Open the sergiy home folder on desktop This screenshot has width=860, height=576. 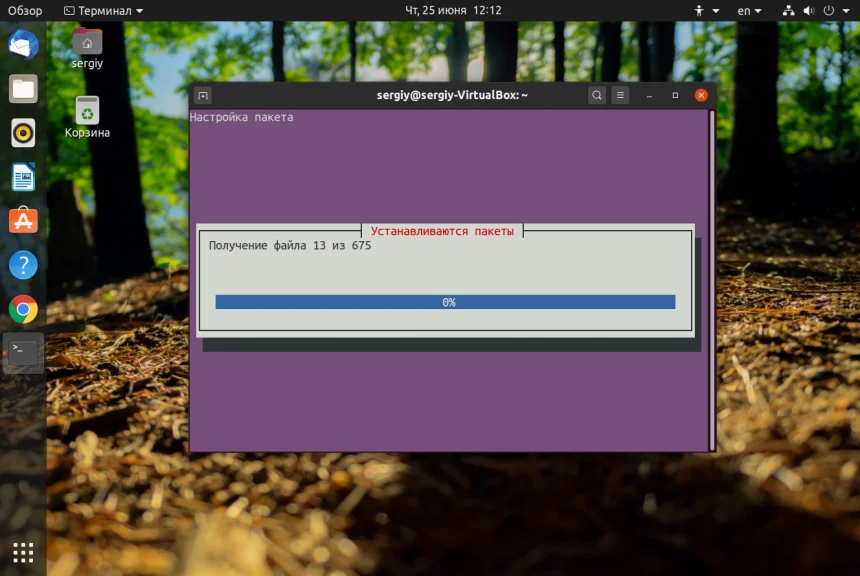[87, 48]
